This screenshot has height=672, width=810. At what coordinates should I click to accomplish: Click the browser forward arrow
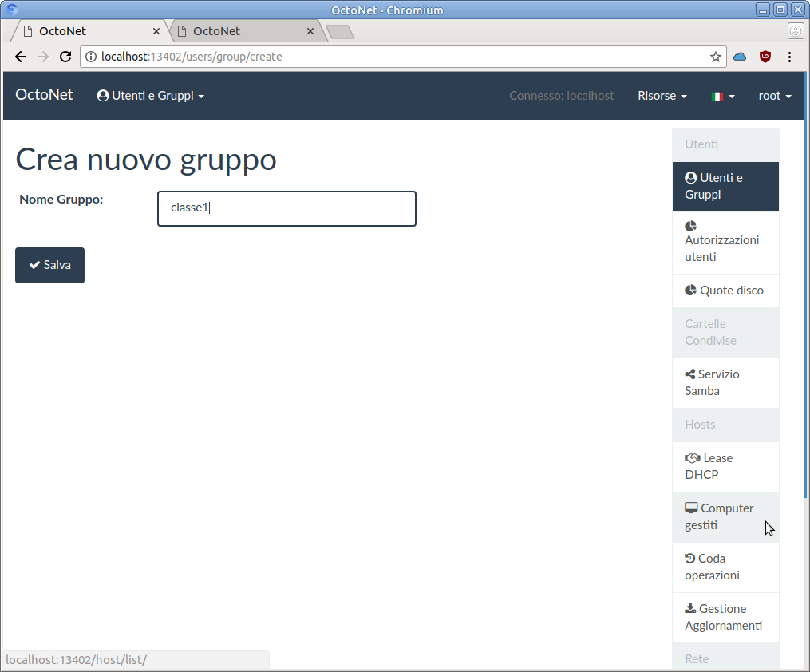click(43, 57)
